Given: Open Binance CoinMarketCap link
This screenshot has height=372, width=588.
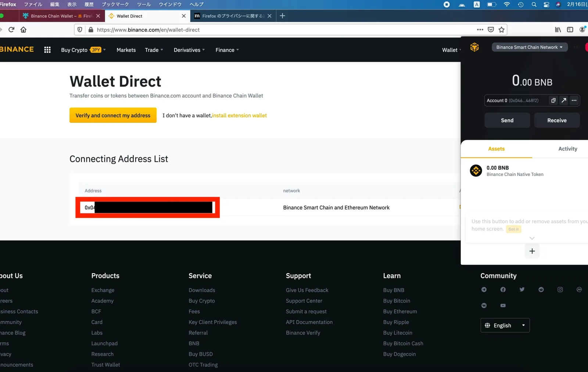Looking at the screenshot, I should pyautogui.click(x=579, y=290).
